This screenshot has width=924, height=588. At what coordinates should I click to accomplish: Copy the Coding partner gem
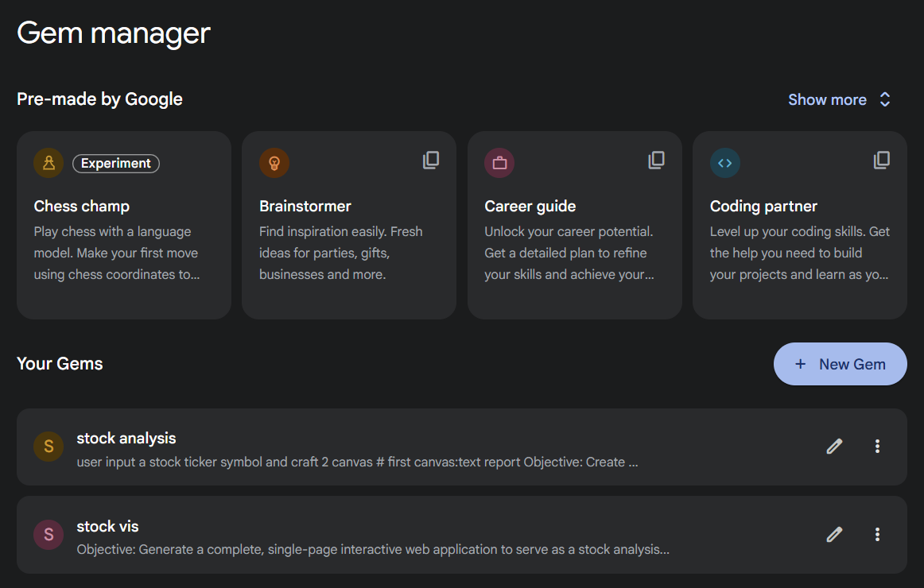coord(882,160)
